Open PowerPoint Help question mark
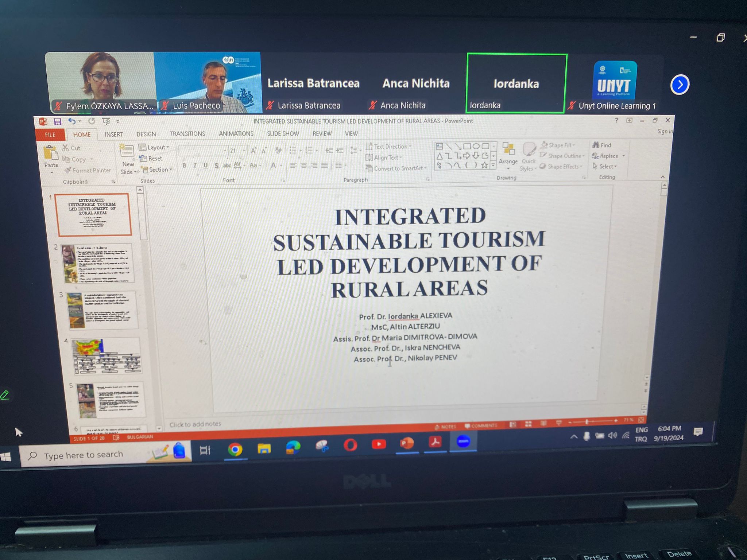The height and width of the screenshot is (560, 747). pyautogui.click(x=616, y=120)
